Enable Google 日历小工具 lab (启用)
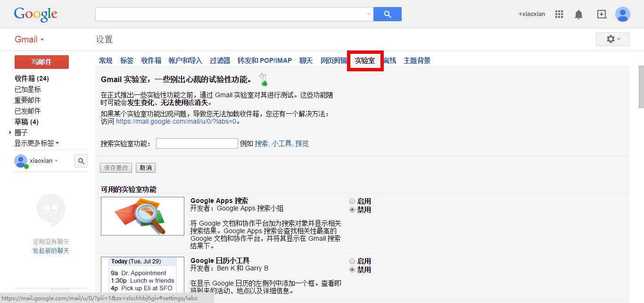The image size is (644, 303). pyautogui.click(x=352, y=261)
